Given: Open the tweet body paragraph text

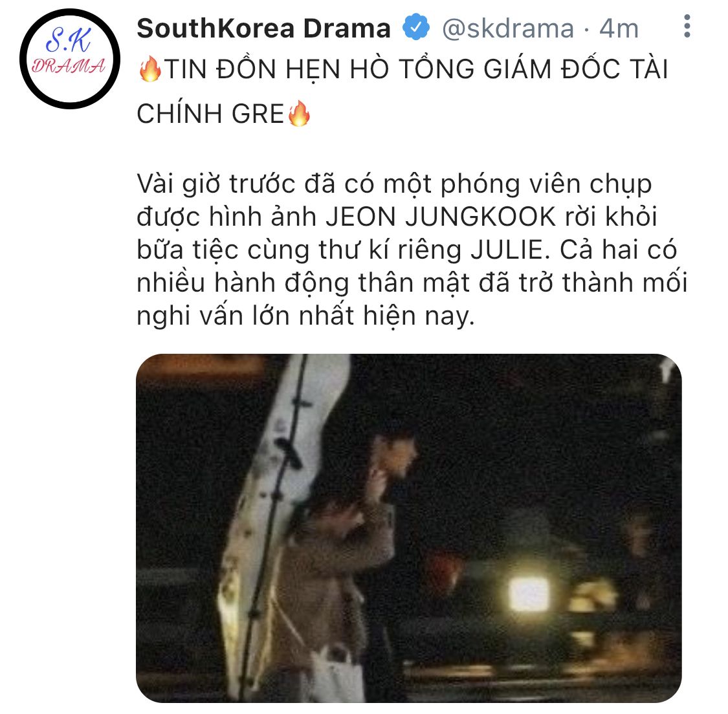Looking at the screenshot, I should pos(412,250).
